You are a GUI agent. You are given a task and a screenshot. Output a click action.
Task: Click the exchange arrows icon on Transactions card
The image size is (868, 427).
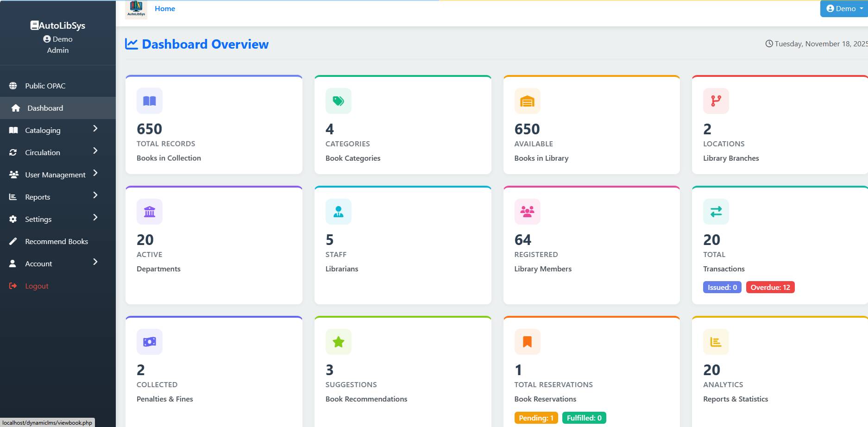point(716,212)
